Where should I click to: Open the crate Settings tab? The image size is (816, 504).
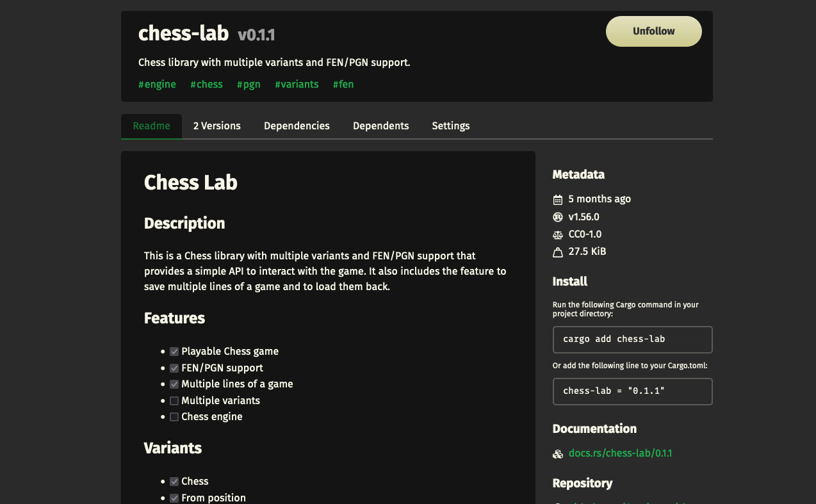pyautogui.click(x=450, y=126)
